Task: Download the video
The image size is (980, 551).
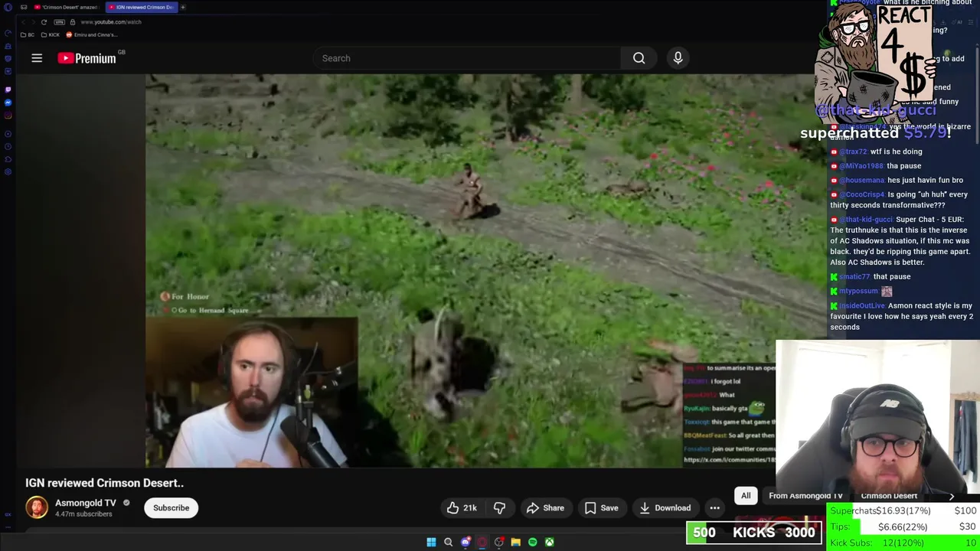Action: [665, 508]
